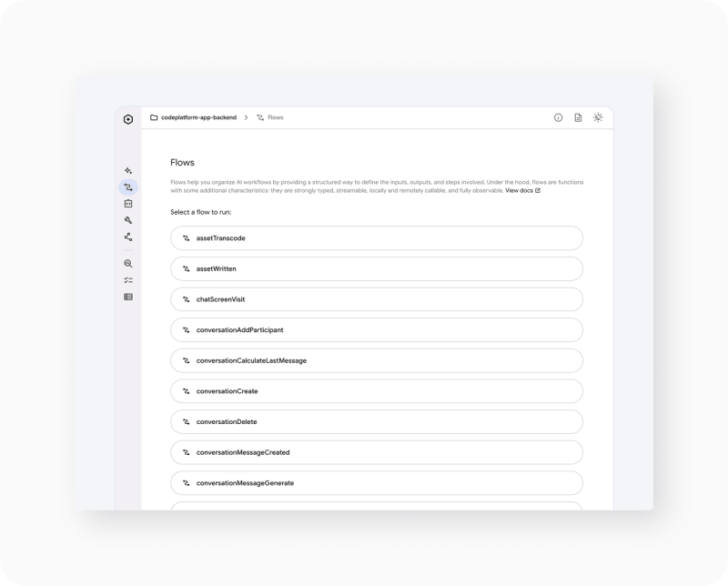Open the Inspect traces magnifier icon

point(128,262)
